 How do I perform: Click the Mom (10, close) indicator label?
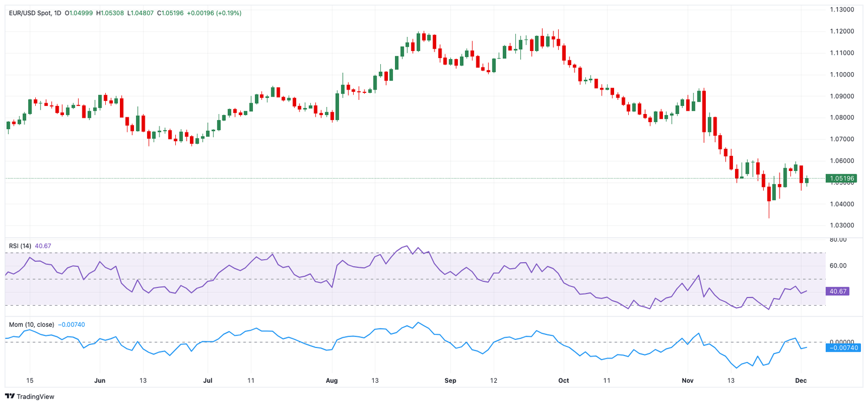click(31, 325)
